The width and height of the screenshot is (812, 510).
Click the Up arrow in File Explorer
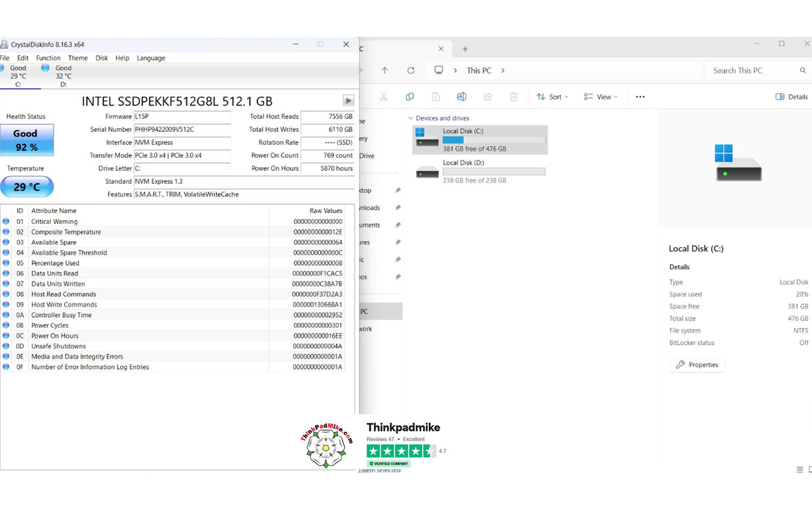385,70
